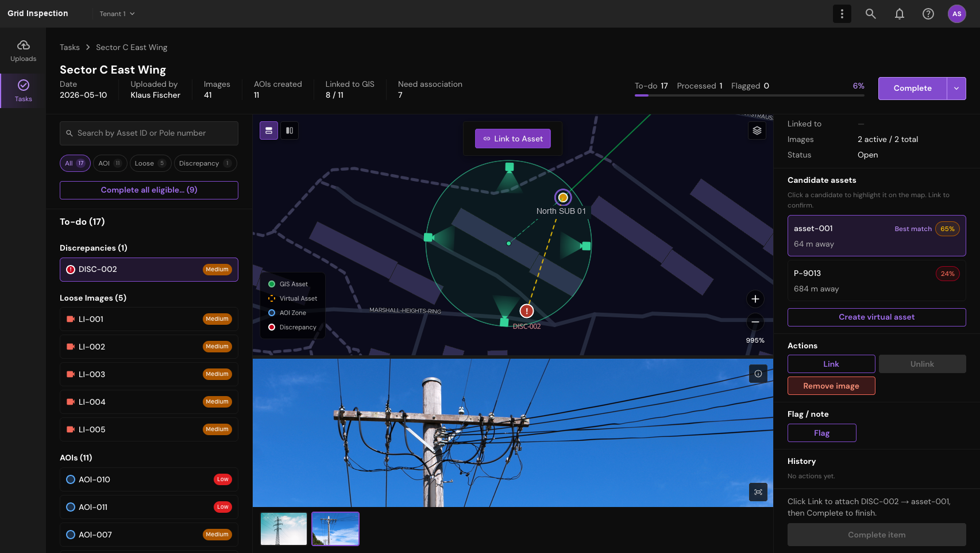The width and height of the screenshot is (980, 553).
Task: Open global search magnifier icon
Action: tap(871, 14)
